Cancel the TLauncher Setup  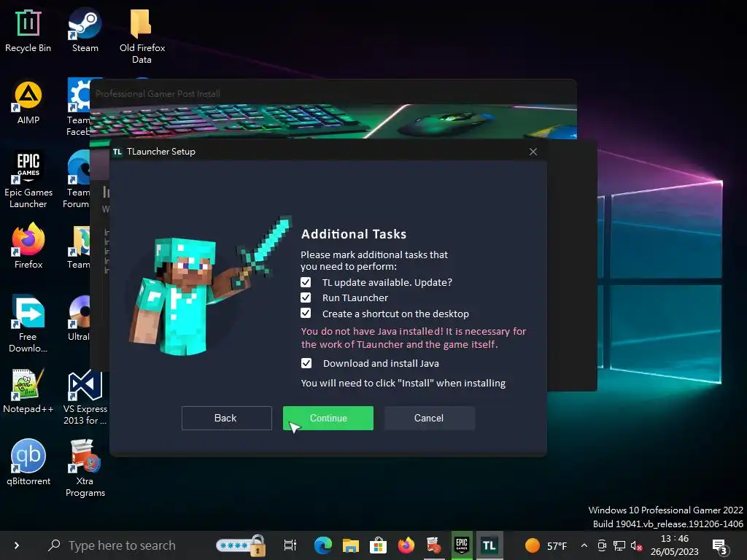429,418
